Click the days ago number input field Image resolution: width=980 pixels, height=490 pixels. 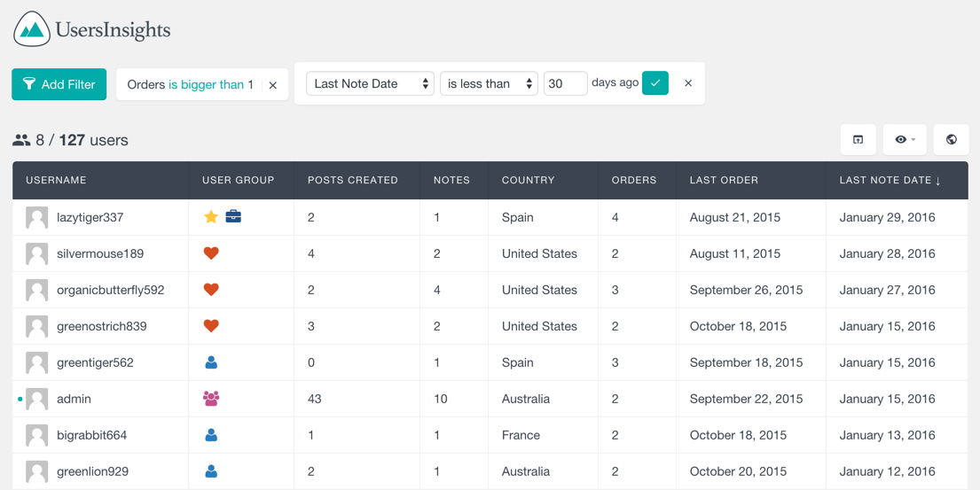pos(565,83)
